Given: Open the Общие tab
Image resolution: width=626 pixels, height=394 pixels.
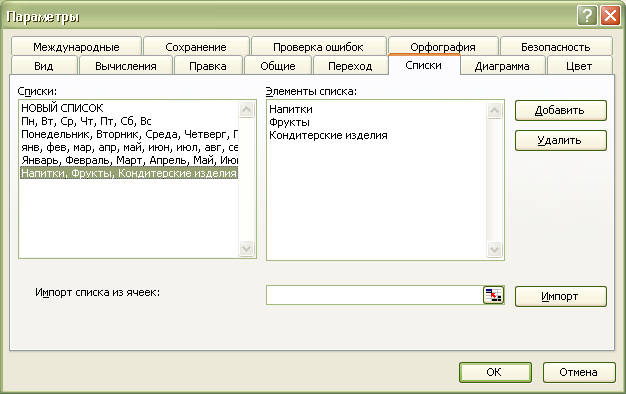Looking at the screenshot, I should click(278, 66).
